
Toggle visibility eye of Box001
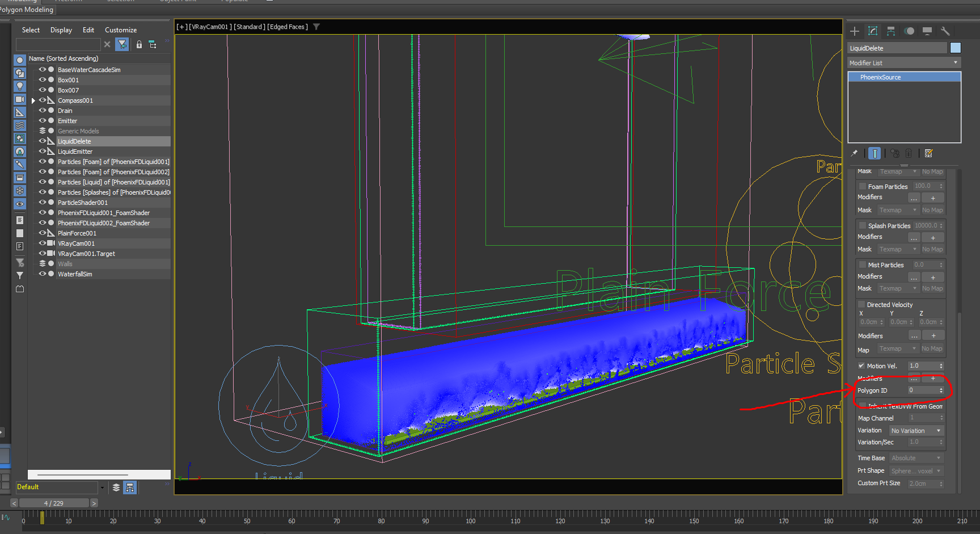pyautogui.click(x=43, y=80)
